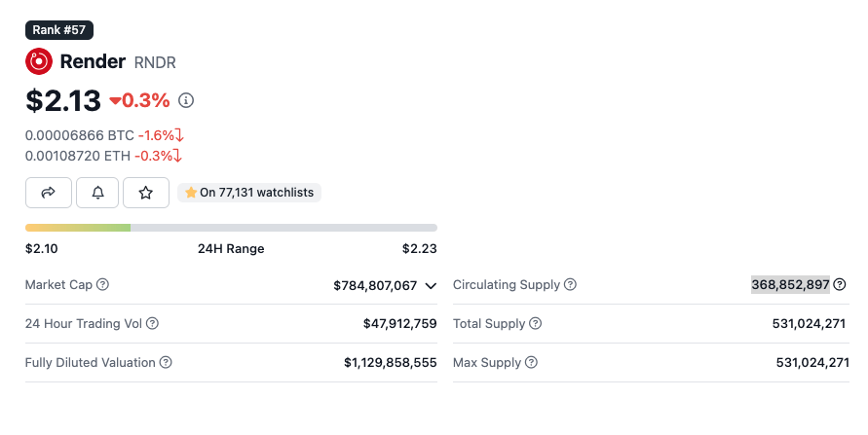
Task: Click the highlighted 368,852,897 supply value
Action: pyautogui.click(x=790, y=285)
